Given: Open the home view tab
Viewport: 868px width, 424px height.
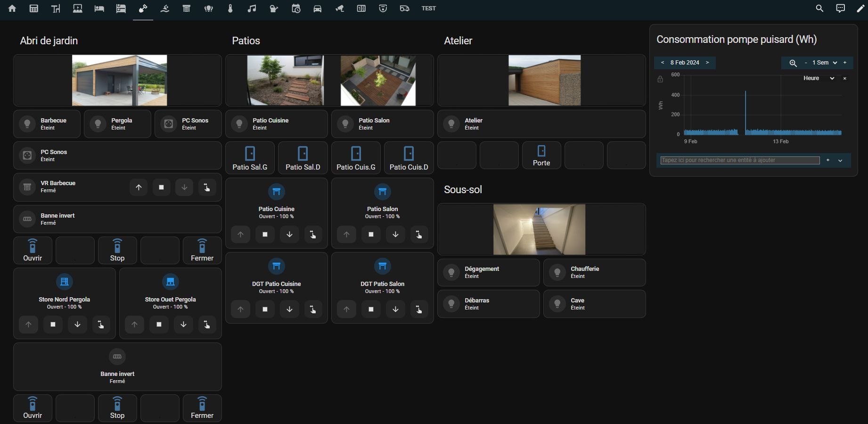Looking at the screenshot, I should pyautogui.click(x=12, y=8).
